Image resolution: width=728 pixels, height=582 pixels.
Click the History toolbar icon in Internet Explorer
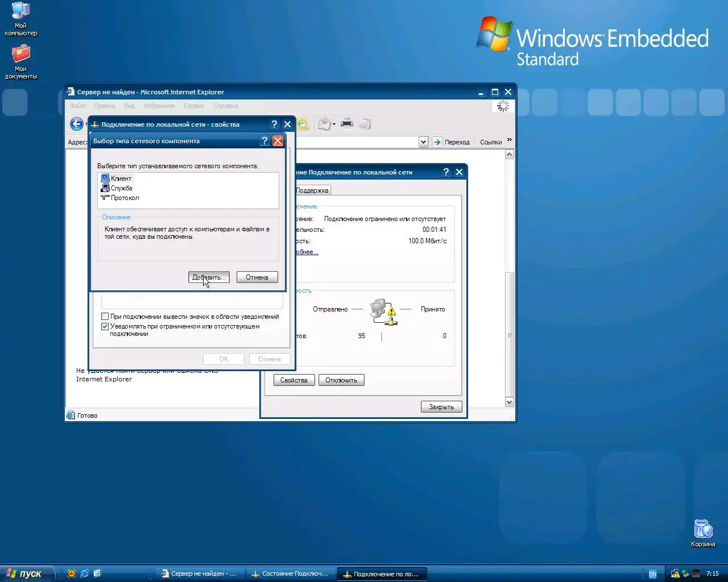[x=303, y=124]
